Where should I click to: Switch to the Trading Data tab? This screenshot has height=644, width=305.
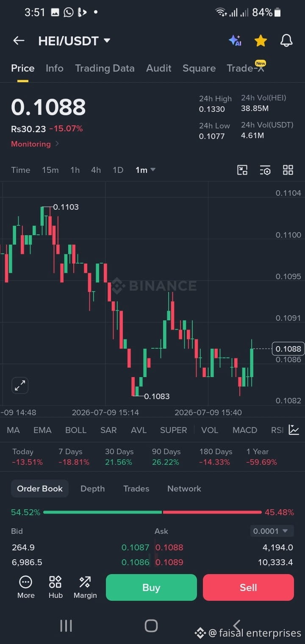pyautogui.click(x=105, y=68)
